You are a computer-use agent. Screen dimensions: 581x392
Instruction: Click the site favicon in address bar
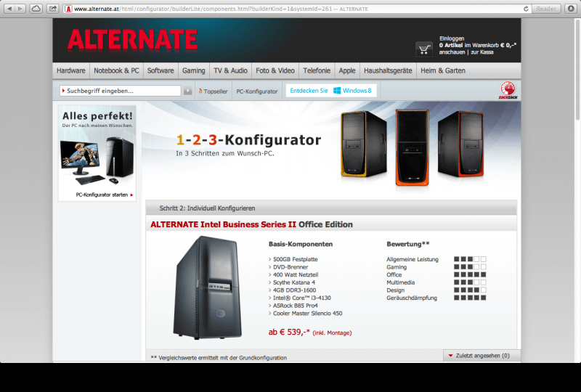(68, 9)
